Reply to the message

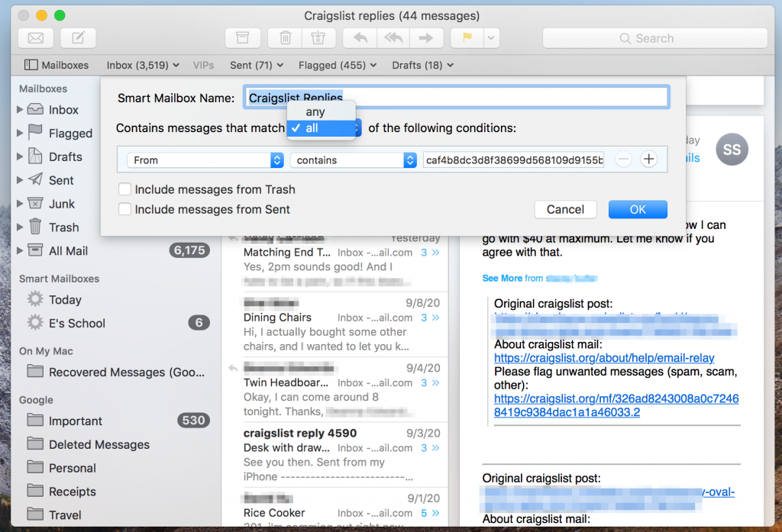(360, 38)
